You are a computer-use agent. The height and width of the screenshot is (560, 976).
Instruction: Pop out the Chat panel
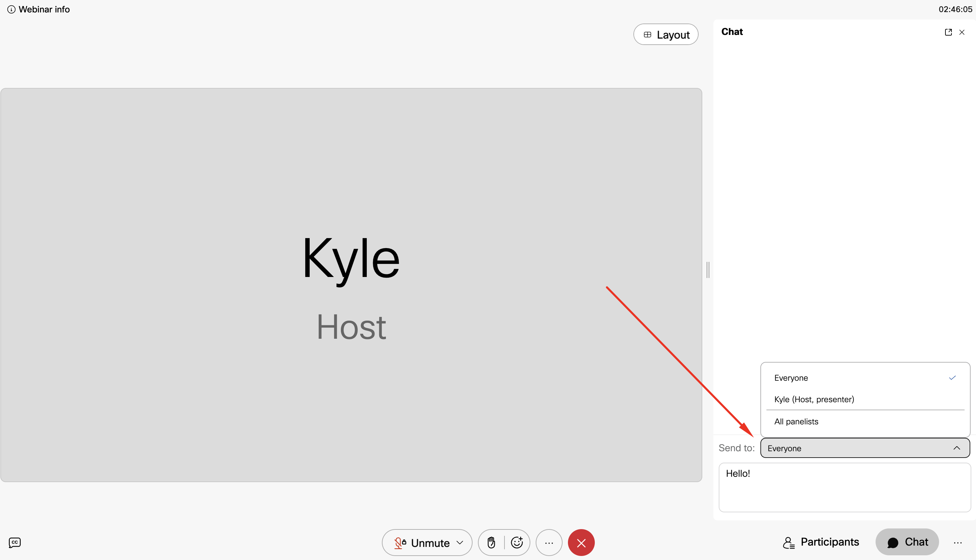948,32
